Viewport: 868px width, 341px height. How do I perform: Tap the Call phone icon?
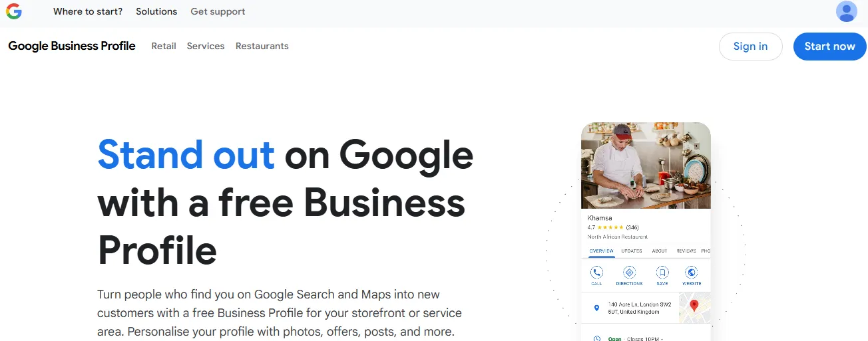click(x=596, y=273)
